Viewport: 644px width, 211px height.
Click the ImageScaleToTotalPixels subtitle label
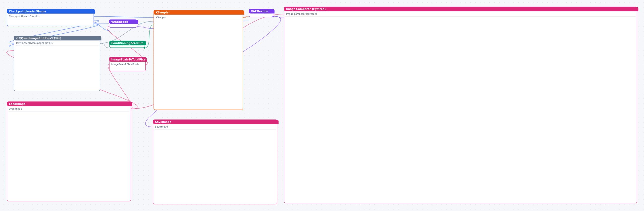click(x=125, y=64)
